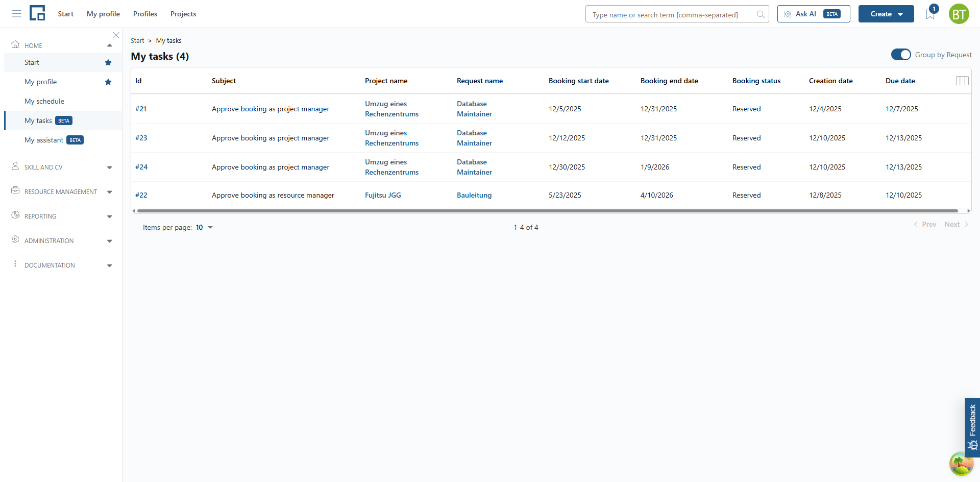Open the Profiles top menu
This screenshot has height=482, width=980.
145,14
